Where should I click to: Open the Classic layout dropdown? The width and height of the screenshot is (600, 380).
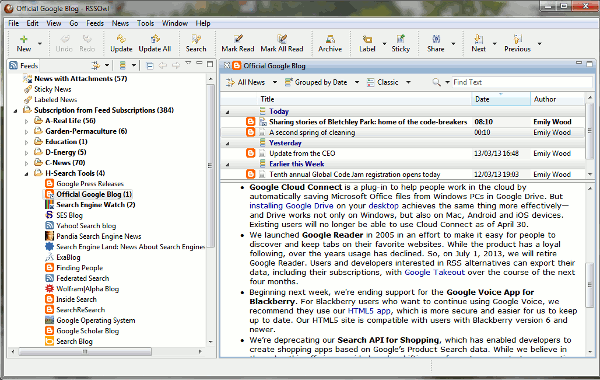click(408, 82)
